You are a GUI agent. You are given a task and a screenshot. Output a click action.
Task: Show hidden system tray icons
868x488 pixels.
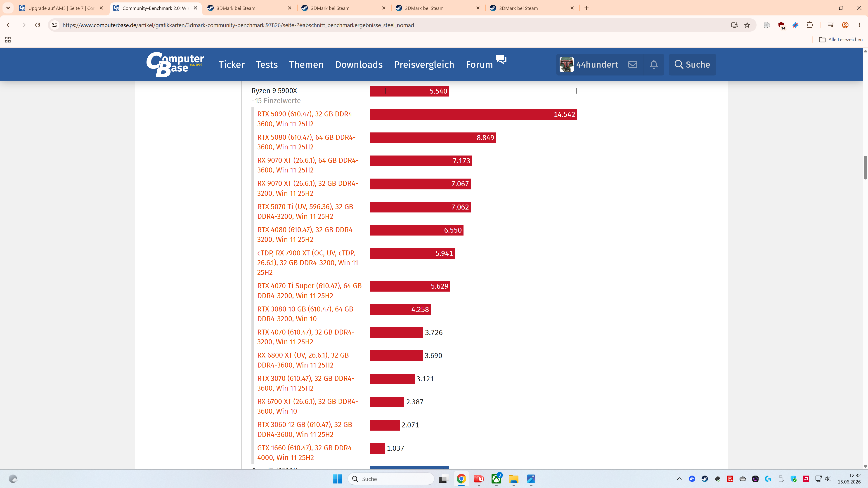pos(679,479)
